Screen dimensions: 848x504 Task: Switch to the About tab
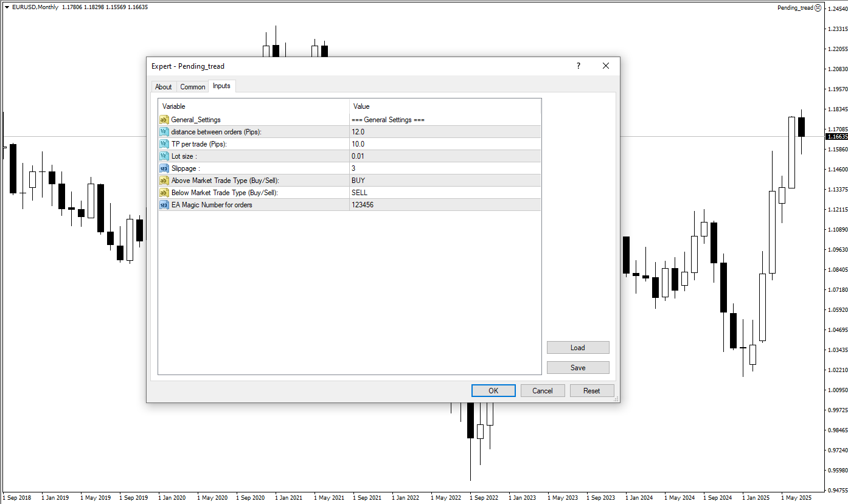pyautogui.click(x=164, y=87)
